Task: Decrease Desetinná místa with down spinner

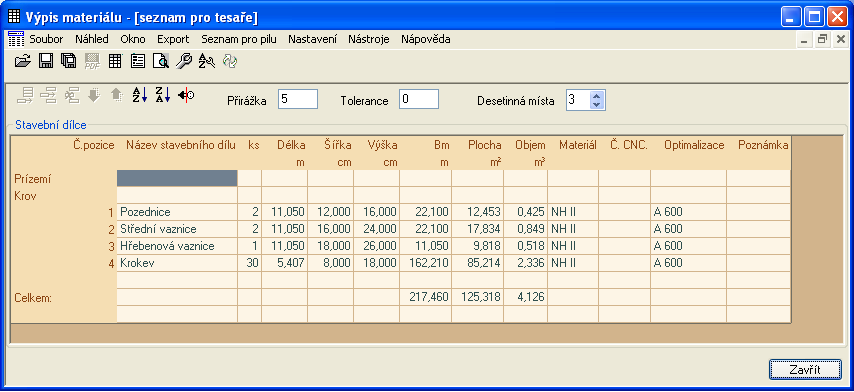Action: click(597, 104)
